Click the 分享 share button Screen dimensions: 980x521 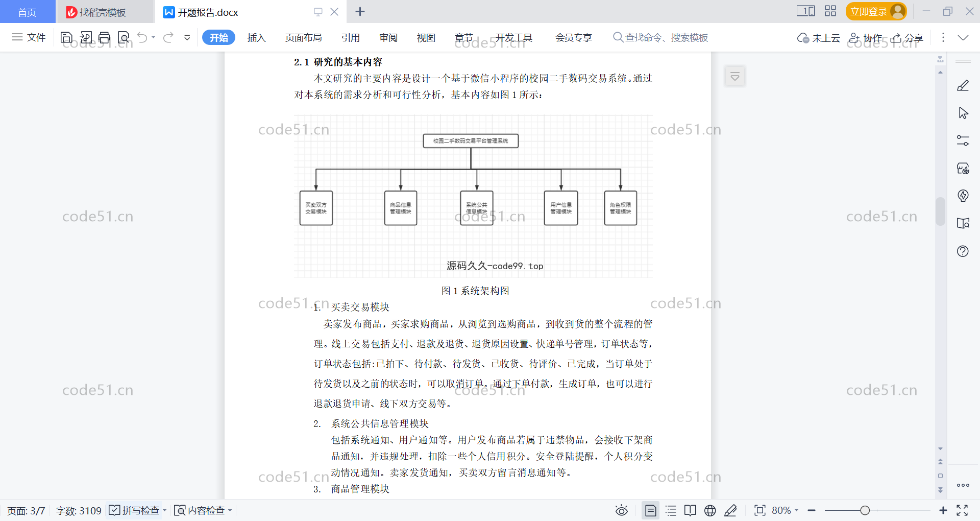[x=907, y=38]
